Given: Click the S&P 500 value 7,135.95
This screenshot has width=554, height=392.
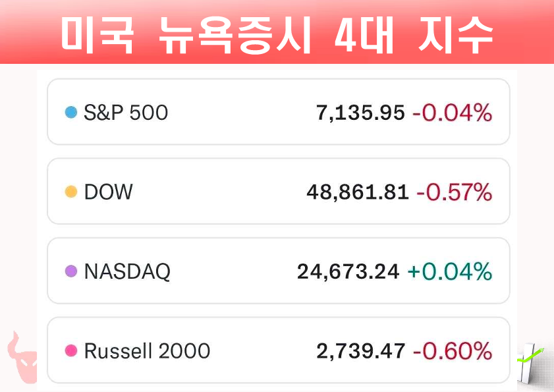Looking at the screenshot, I should coord(360,113).
